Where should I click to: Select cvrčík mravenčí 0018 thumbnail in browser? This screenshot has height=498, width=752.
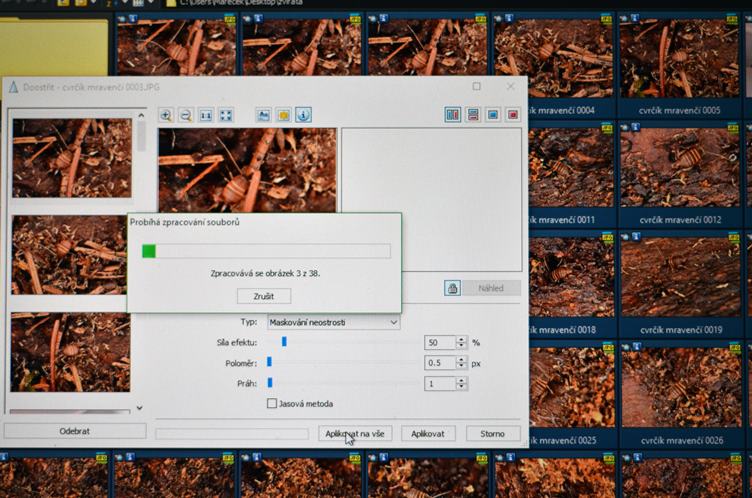pyautogui.click(x=571, y=277)
